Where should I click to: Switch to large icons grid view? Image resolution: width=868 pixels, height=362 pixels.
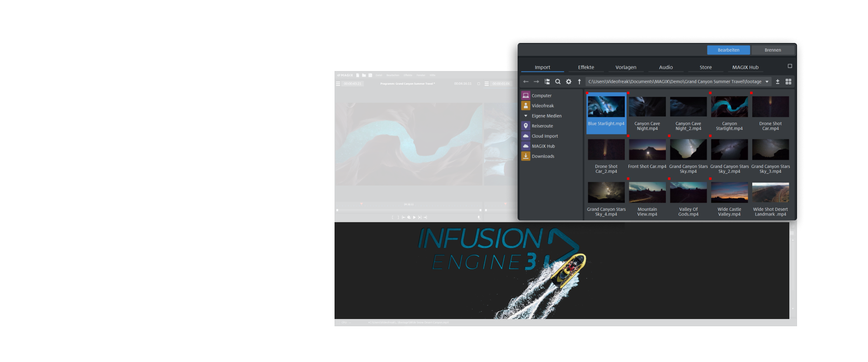click(x=788, y=82)
